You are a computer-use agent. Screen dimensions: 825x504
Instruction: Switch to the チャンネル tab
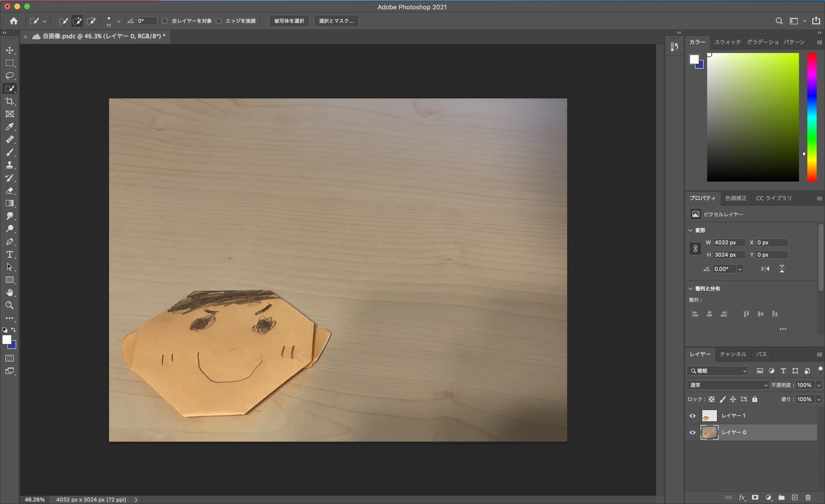(x=733, y=354)
